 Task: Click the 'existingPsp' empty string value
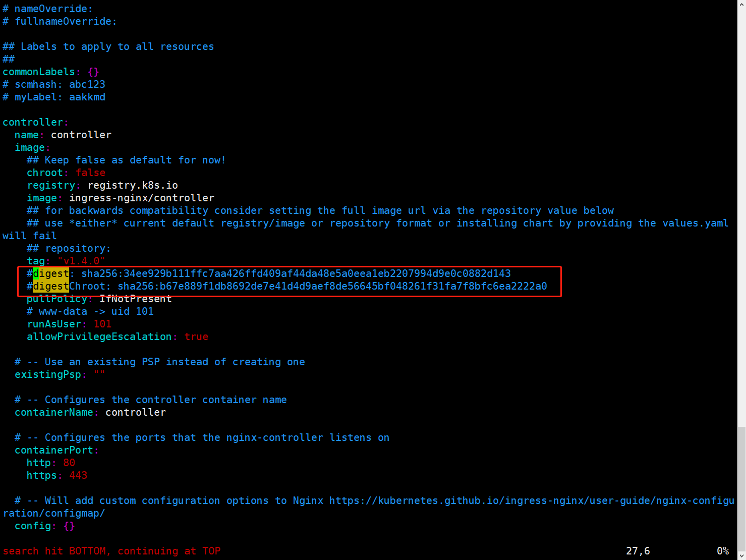pos(99,374)
